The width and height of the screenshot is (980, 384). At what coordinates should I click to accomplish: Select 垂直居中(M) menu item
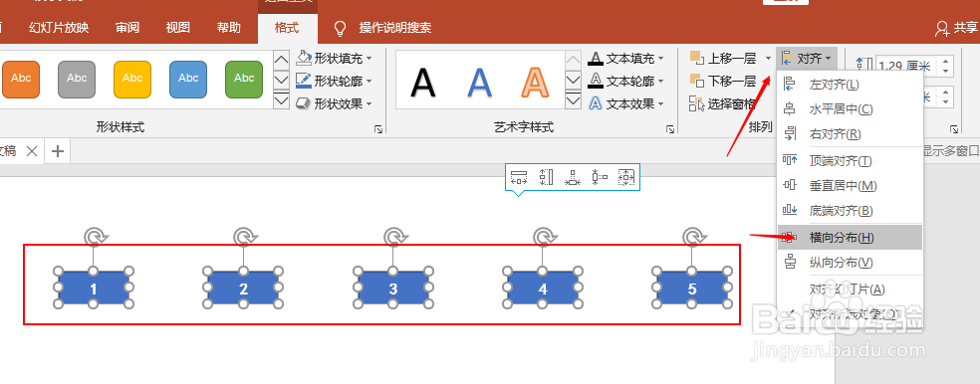[850, 185]
